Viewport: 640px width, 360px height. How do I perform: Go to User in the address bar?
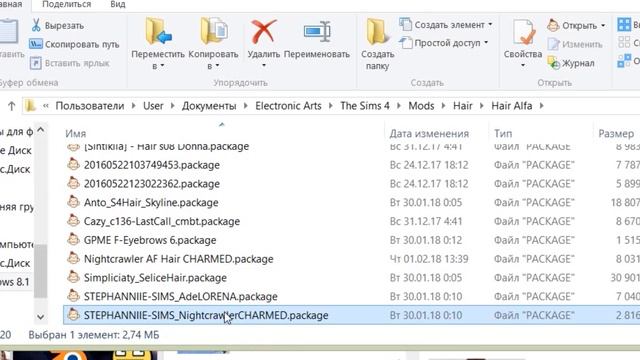pos(153,106)
